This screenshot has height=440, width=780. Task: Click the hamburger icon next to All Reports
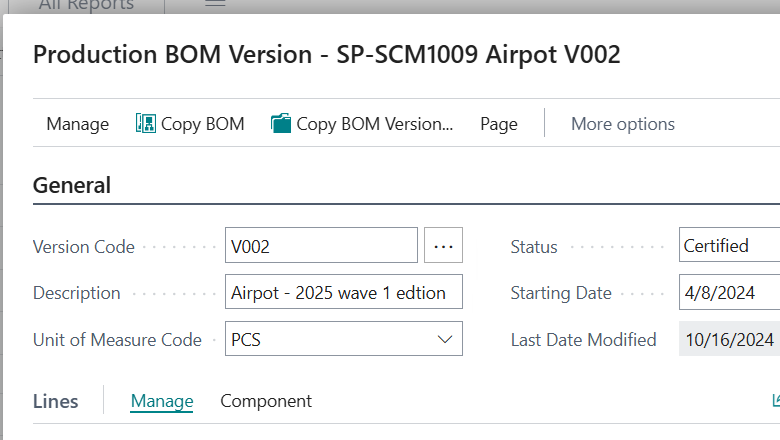215,3
